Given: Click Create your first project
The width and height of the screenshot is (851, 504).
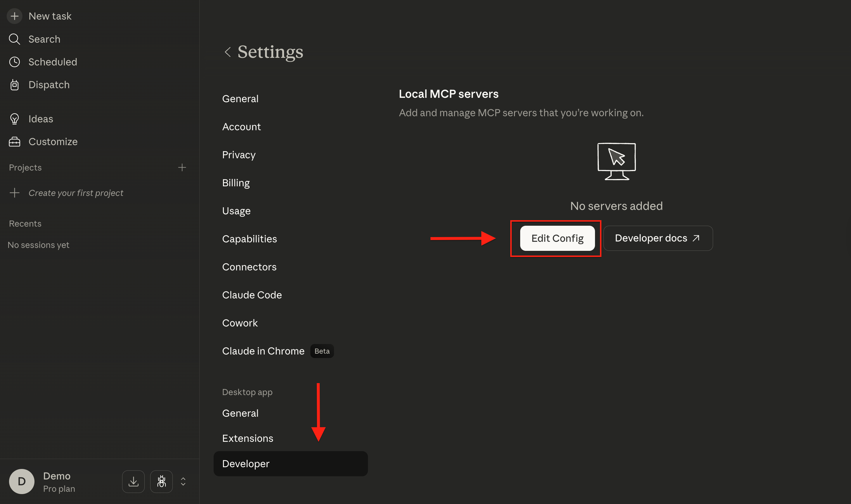Looking at the screenshot, I should pyautogui.click(x=76, y=192).
